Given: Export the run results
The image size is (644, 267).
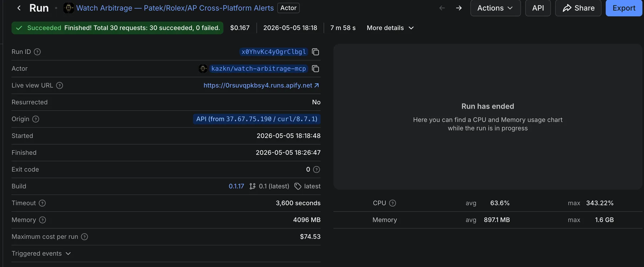Looking at the screenshot, I should [624, 8].
